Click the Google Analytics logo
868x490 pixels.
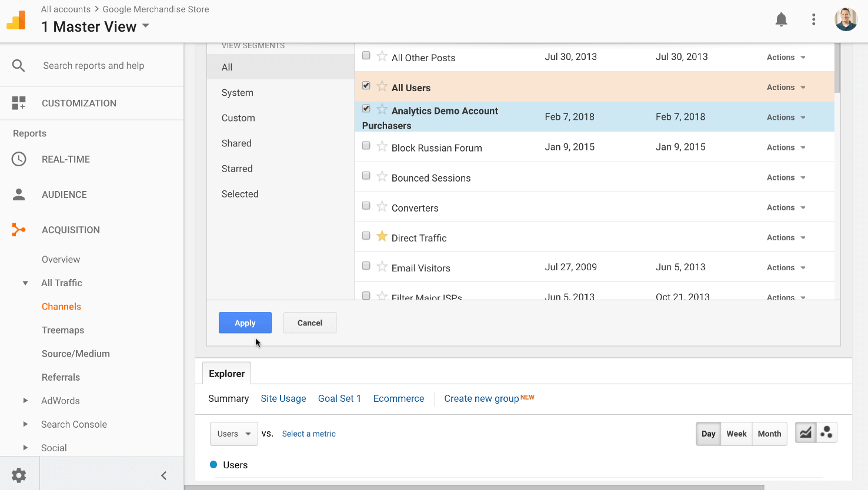point(16,20)
